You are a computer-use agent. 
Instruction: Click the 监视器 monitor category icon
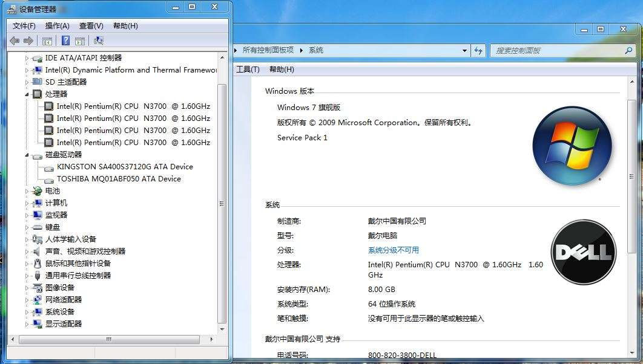tap(38, 215)
